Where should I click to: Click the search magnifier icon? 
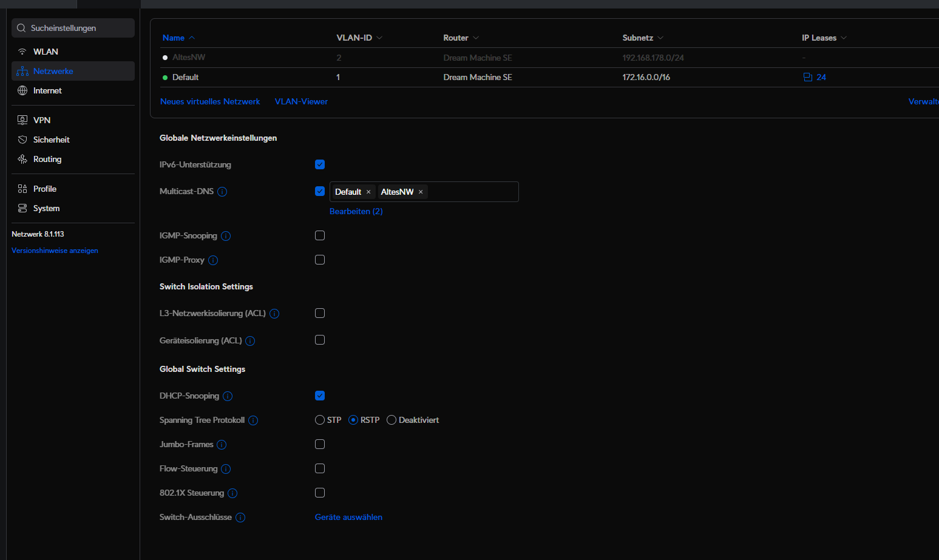coord(21,28)
